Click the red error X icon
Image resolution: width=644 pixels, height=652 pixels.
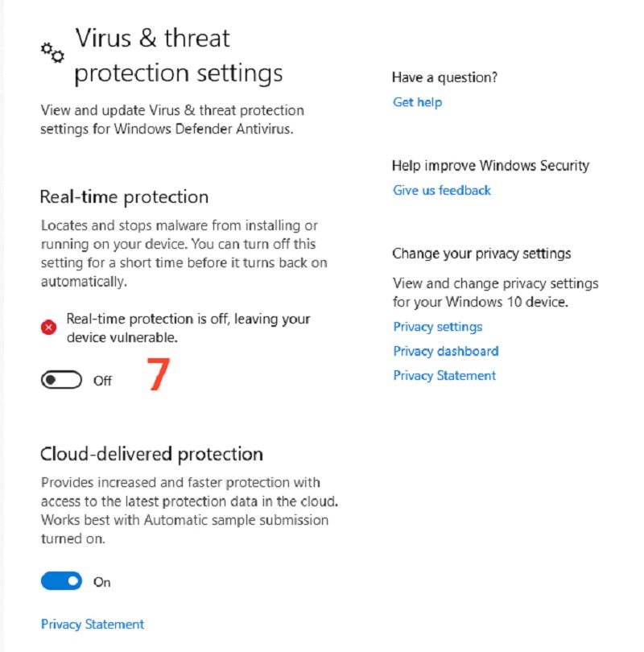(x=49, y=327)
